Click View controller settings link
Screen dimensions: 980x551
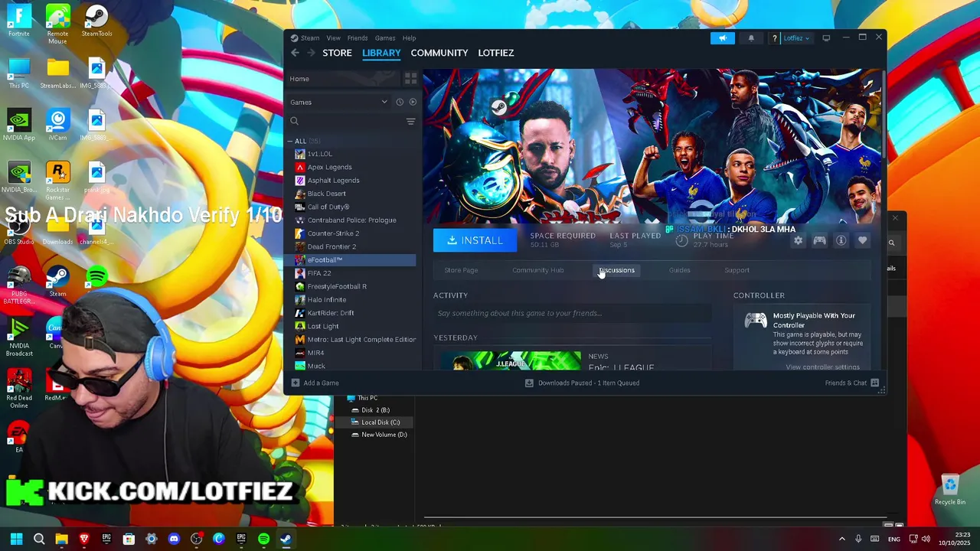823,367
